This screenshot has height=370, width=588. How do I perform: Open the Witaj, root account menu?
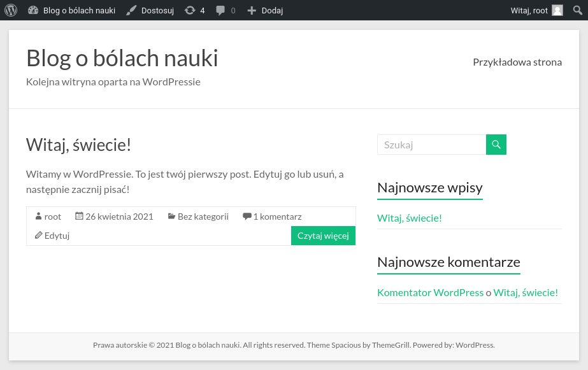pos(529,10)
